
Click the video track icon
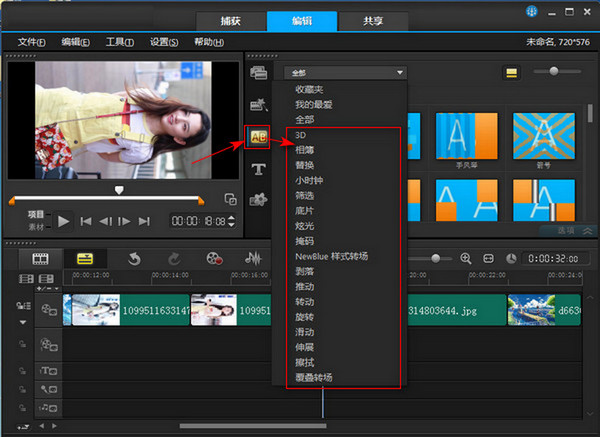(49, 309)
